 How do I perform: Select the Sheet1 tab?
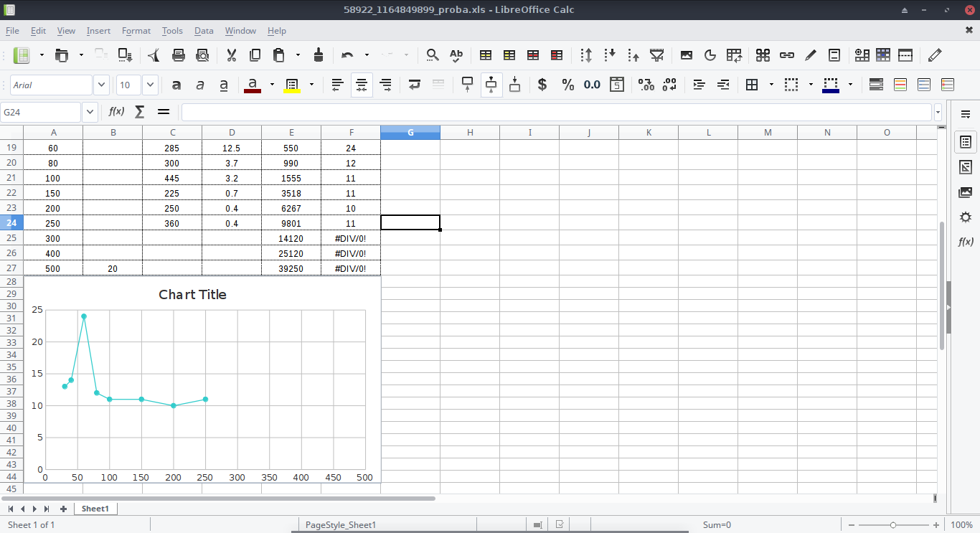(x=95, y=509)
